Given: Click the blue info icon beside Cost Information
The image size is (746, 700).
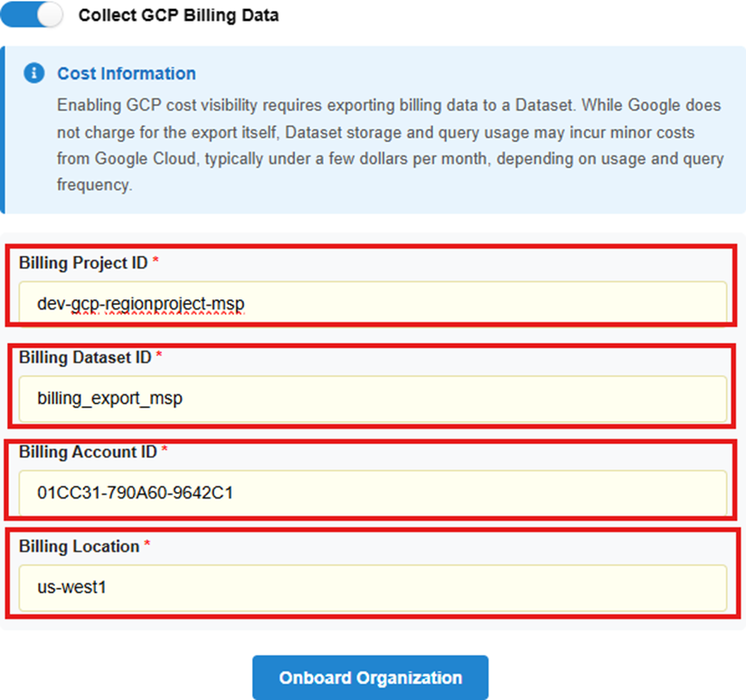Looking at the screenshot, I should [33, 73].
